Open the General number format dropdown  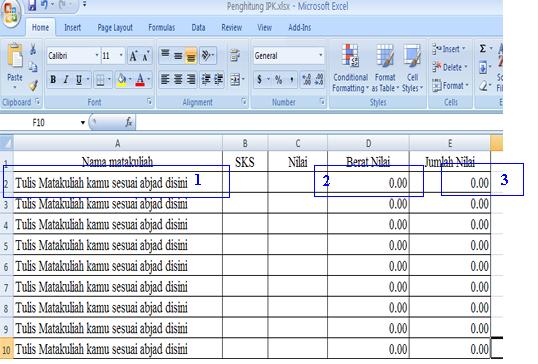(320, 55)
